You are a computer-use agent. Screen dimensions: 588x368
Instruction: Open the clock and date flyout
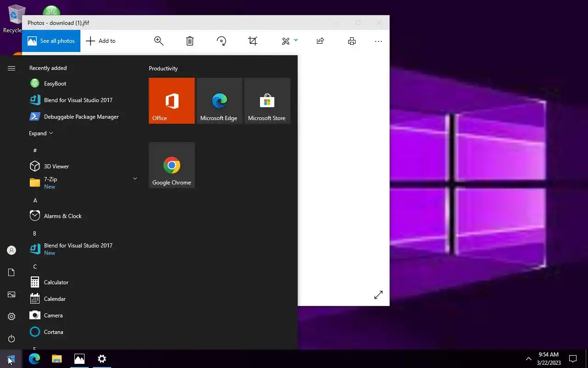(x=549, y=359)
